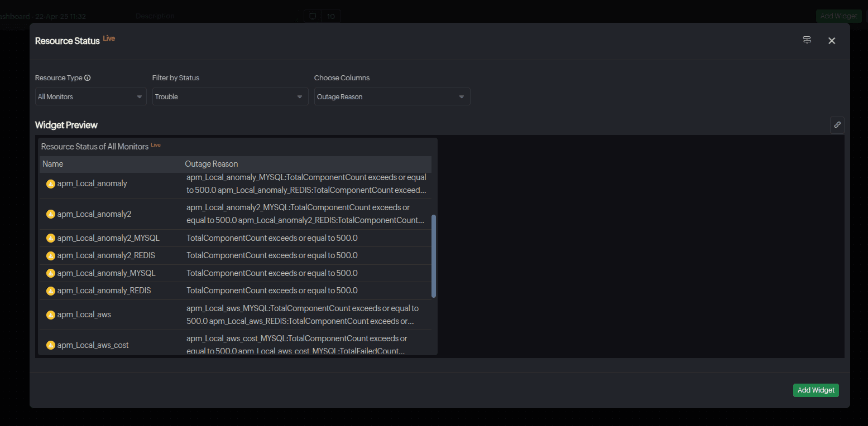The width and height of the screenshot is (868, 426).
Task: Click the widget preview vertical scrollbar
Action: 434,256
